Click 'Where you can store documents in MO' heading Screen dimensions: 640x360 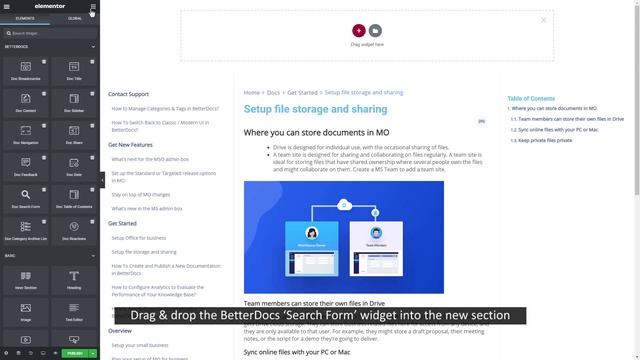[x=316, y=132]
